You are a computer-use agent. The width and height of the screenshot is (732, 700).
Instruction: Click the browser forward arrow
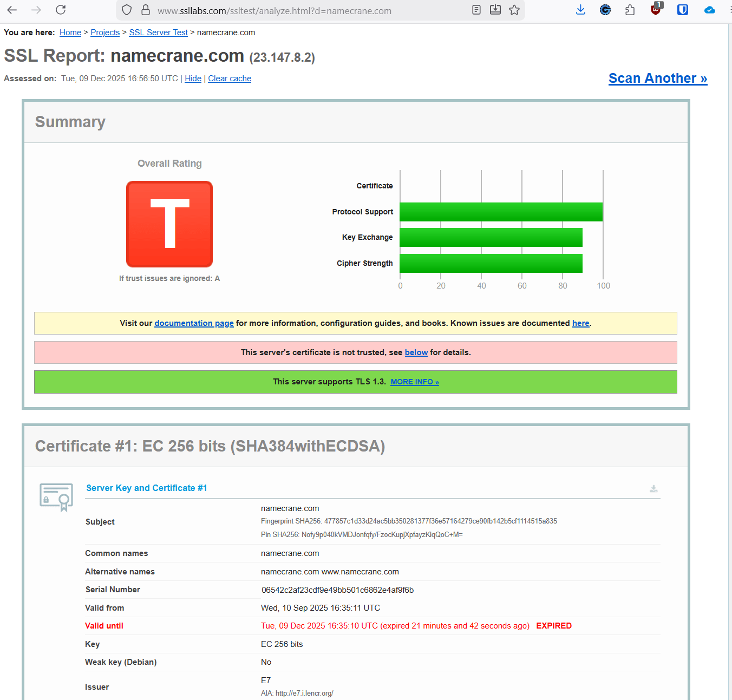coord(36,10)
